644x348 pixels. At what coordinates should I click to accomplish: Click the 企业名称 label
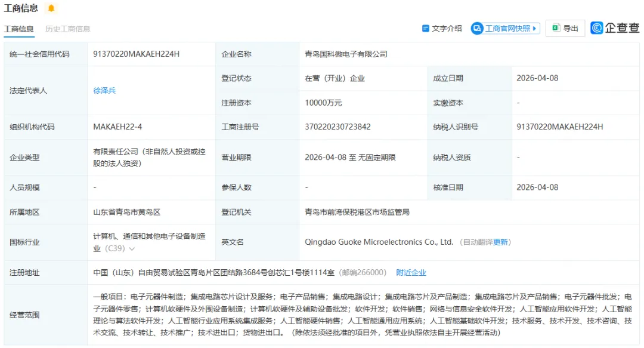[236, 54]
